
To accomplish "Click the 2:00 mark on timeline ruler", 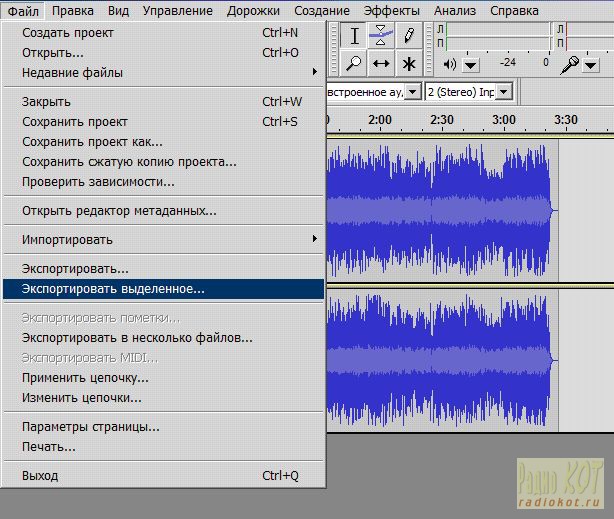I will tap(380, 120).
